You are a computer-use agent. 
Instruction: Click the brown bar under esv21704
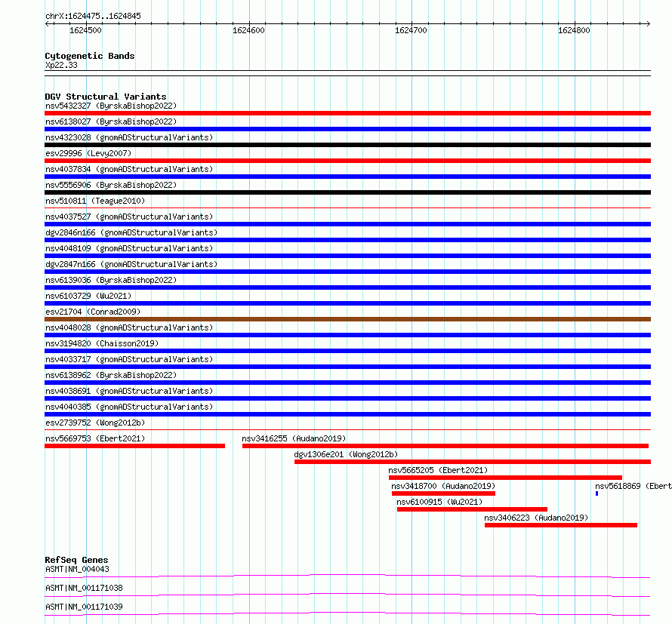pyautogui.click(x=347, y=319)
